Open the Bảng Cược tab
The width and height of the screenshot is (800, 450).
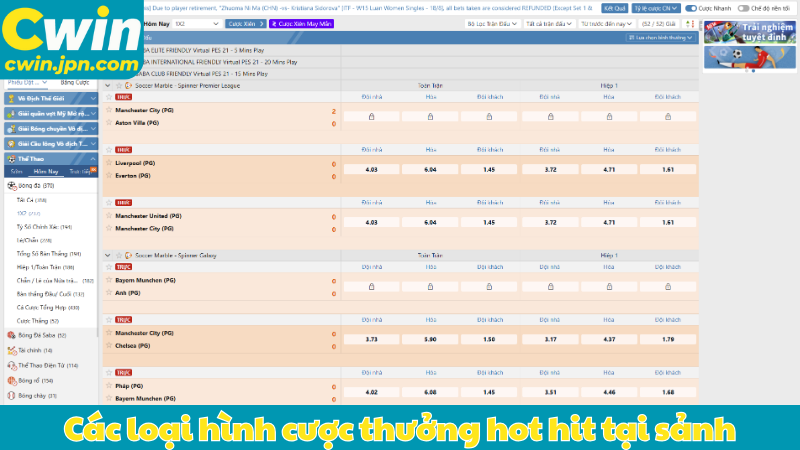73,83
